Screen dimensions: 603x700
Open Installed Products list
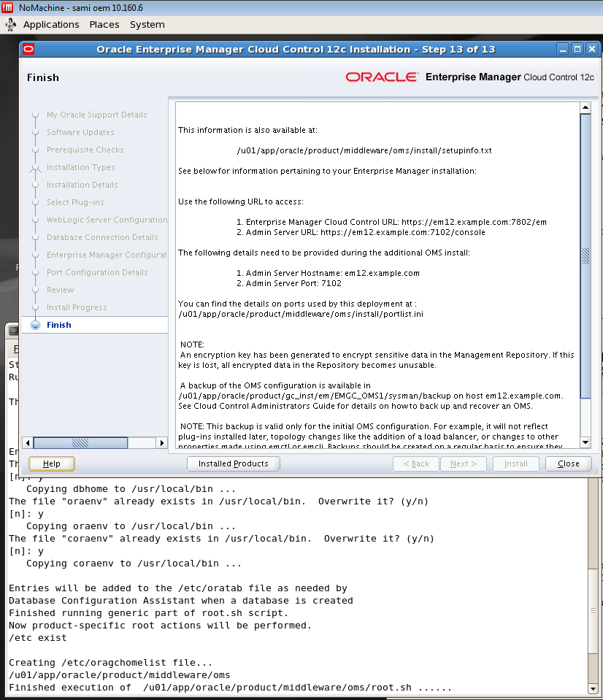click(x=234, y=464)
